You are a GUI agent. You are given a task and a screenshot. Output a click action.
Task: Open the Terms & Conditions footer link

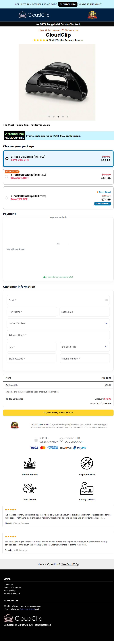pyautogui.click(x=12, y=588)
